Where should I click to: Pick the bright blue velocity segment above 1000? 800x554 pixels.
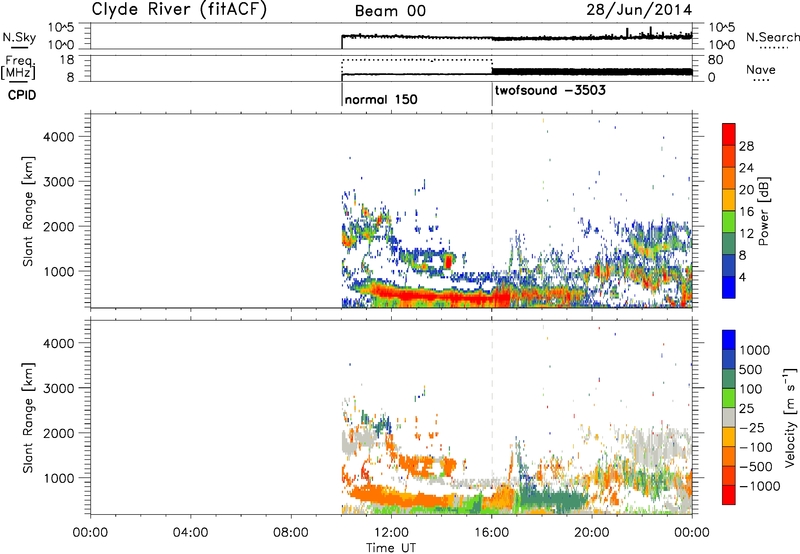tap(729, 339)
